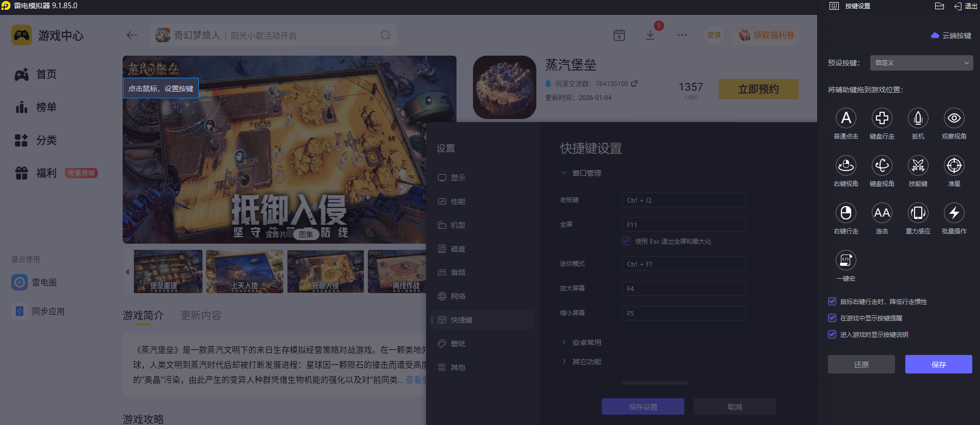Select the 键盘视角 keyboard-view icon

pyautogui.click(x=882, y=165)
